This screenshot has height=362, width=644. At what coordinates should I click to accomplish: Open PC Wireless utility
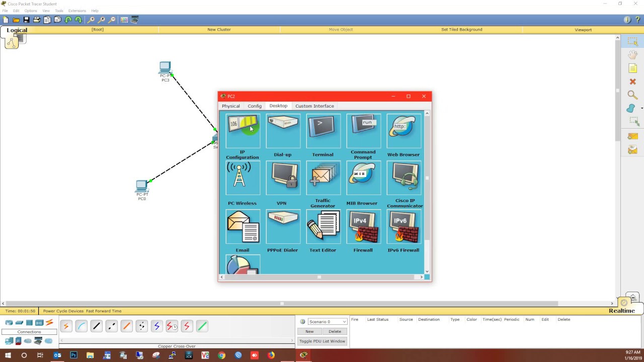[243, 178]
